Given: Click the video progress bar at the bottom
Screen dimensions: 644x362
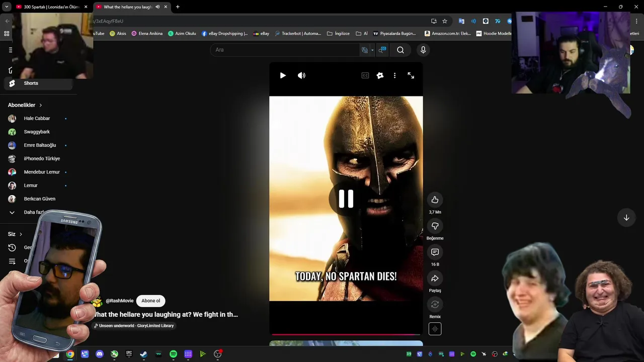Looking at the screenshot, I should [x=346, y=334].
